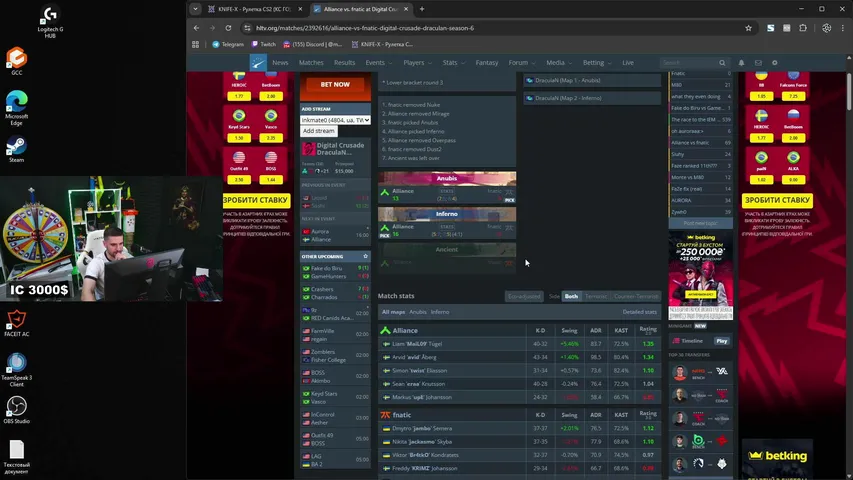Screen dimensions: 853x480
Task: Select the Anubis match stats tab
Action: point(418,312)
